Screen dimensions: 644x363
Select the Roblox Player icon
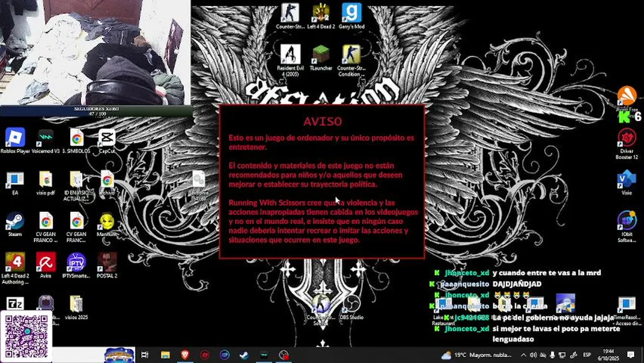pyautogui.click(x=15, y=141)
